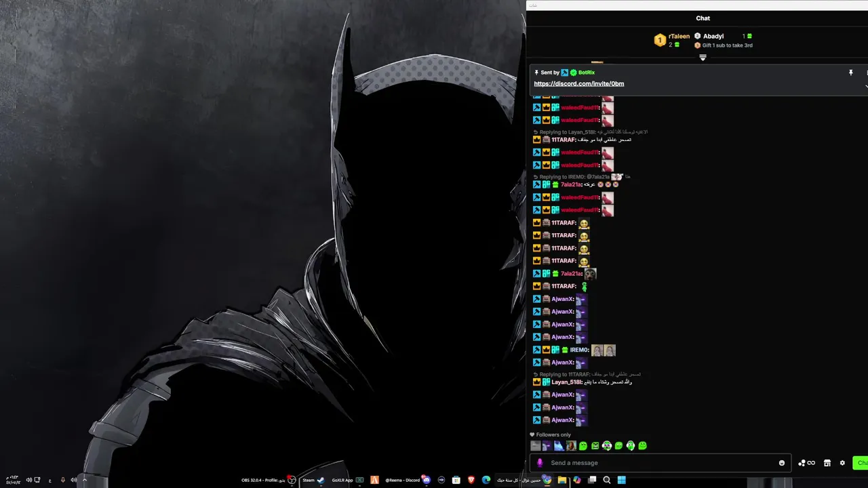
Task: Open Microsoft Store from the taskbar
Action: [456, 480]
